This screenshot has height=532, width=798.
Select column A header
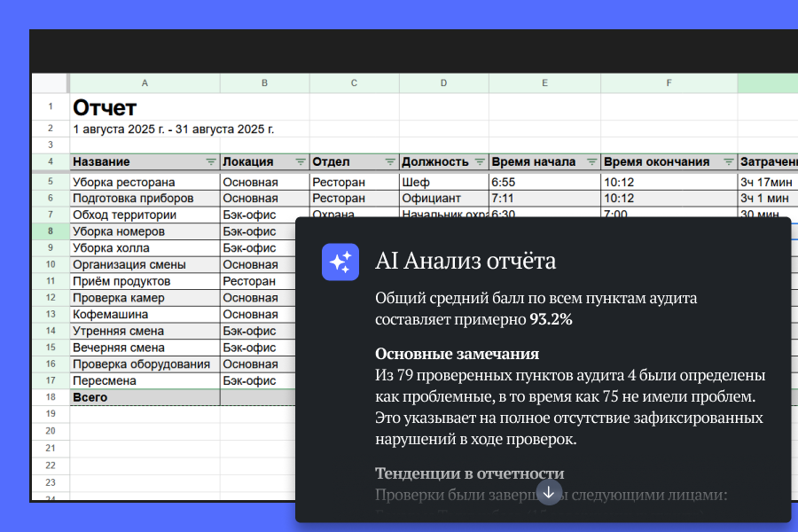(145, 82)
